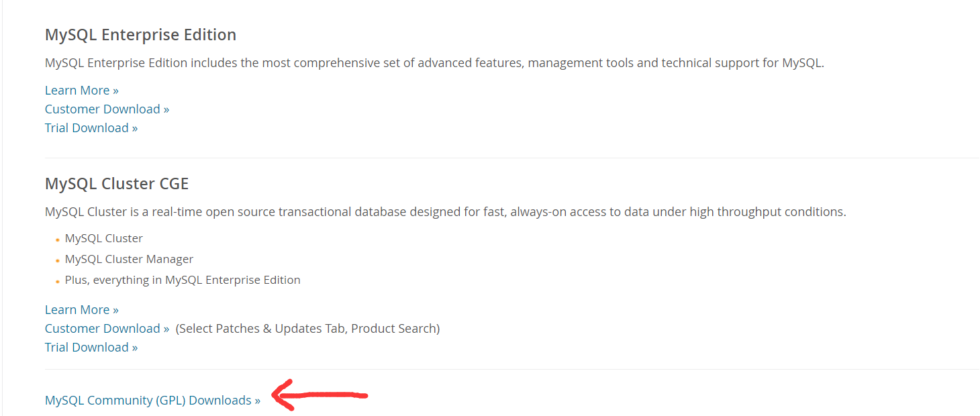Click the MySQL Cluster Manager list item text
The width and height of the screenshot is (980, 416).
[129, 260]
